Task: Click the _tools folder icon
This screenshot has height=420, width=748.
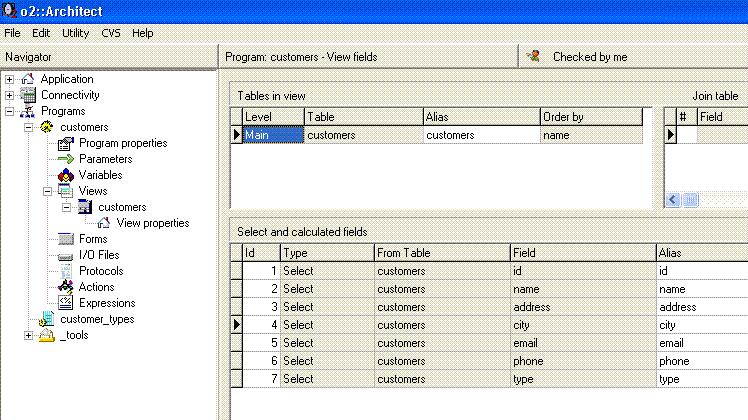Action: point(47,335)
